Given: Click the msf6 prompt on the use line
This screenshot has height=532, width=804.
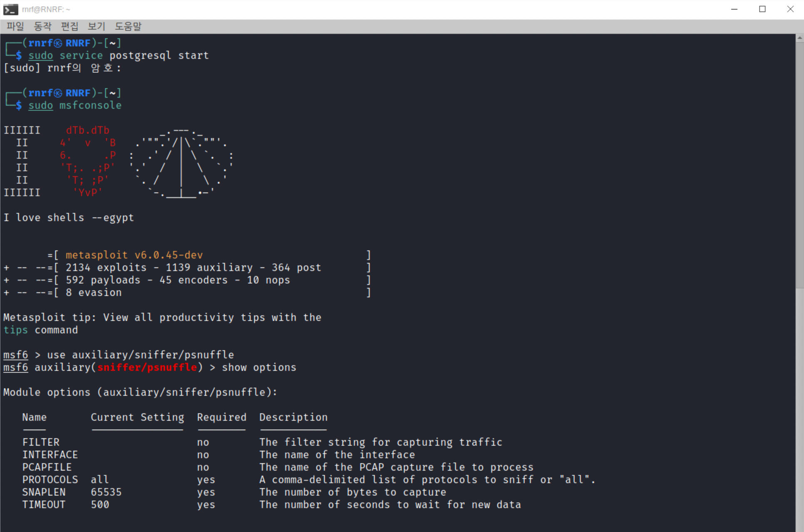Looking at the screenshot, I should tap(16, 355).
